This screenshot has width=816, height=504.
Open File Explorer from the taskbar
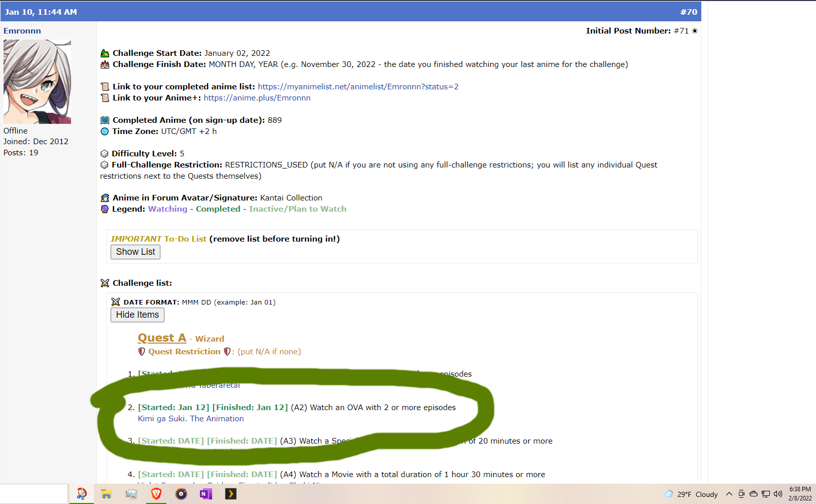(106, 494)
